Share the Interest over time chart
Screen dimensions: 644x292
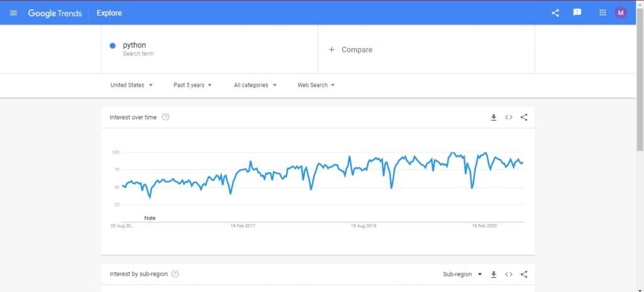[x=524, y=118]
